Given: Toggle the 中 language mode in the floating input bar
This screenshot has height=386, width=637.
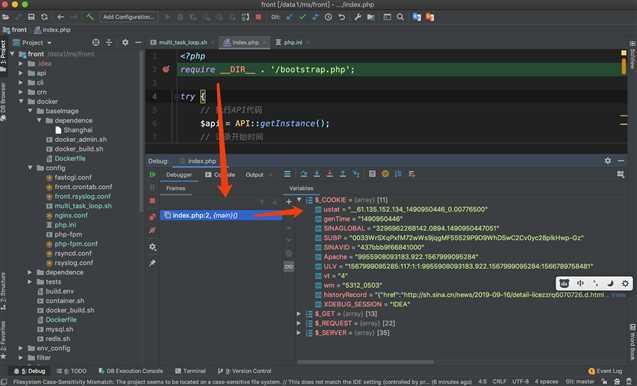Looking at the screenshot, I should coord(580,283).
